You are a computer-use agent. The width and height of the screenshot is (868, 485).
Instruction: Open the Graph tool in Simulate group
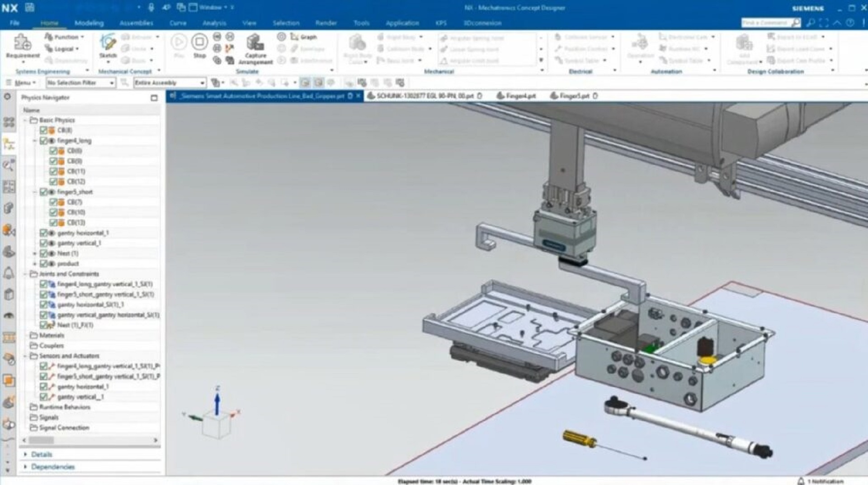[304, 37]
